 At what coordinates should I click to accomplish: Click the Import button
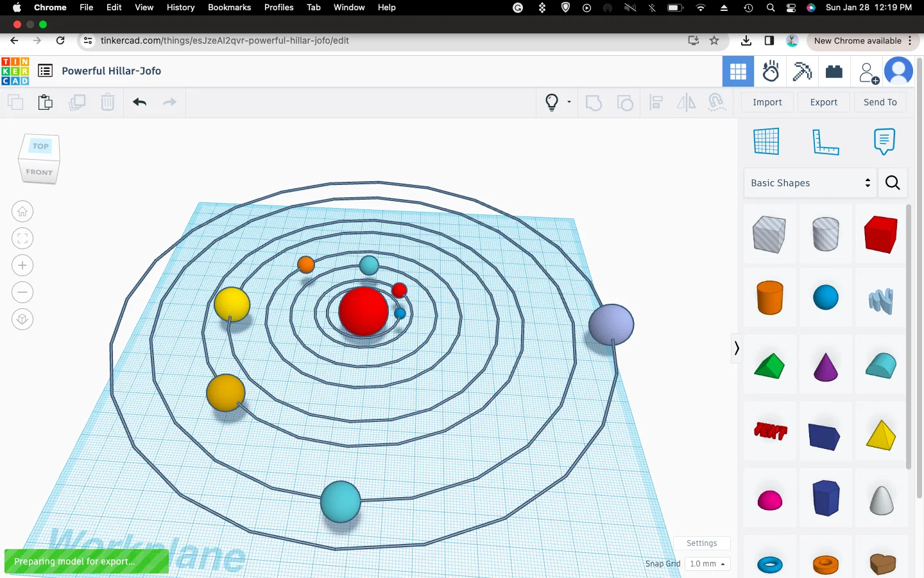(x=767, y=102)
